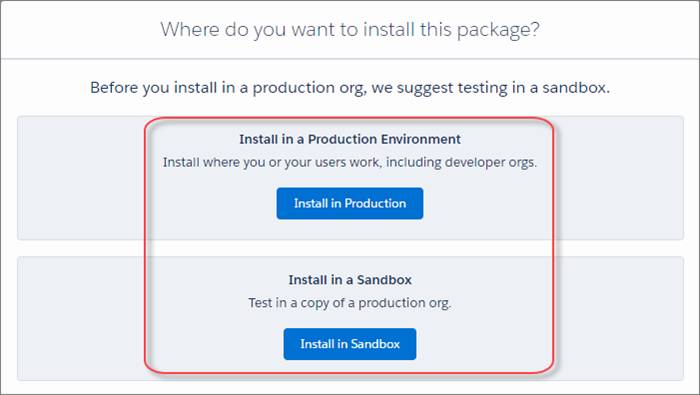700x395 pixels.
Task: Click the gap between production and sandbox panels
Action: pos(80,248)
